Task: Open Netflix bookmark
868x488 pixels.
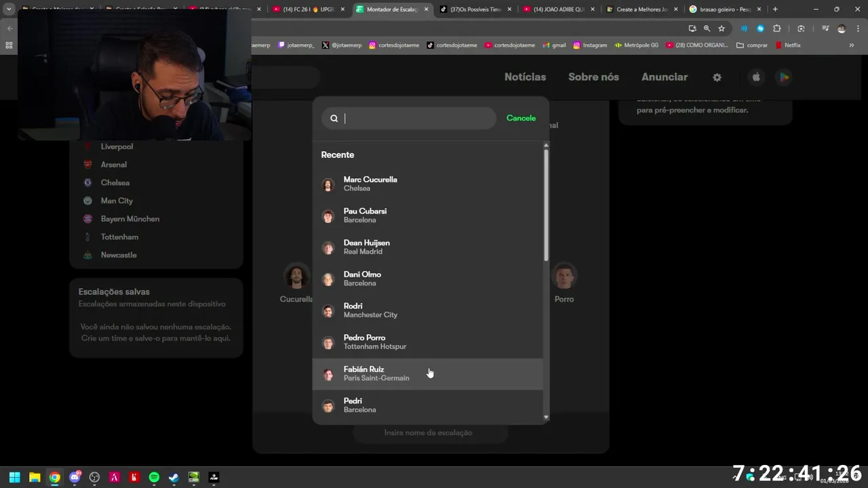Action: click(787, 45)
